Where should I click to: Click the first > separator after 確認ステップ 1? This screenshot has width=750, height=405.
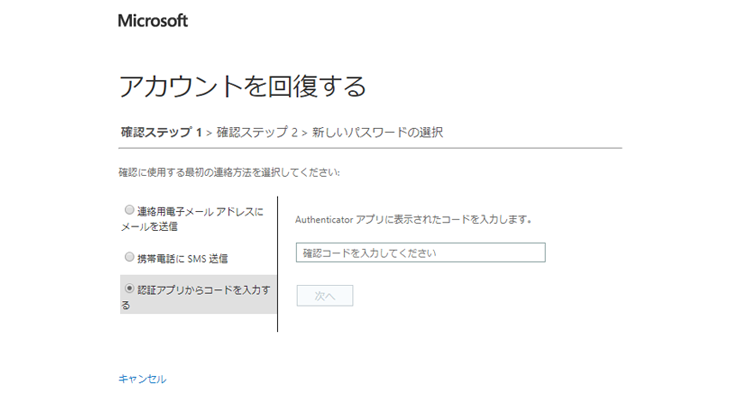coord(209,132)
